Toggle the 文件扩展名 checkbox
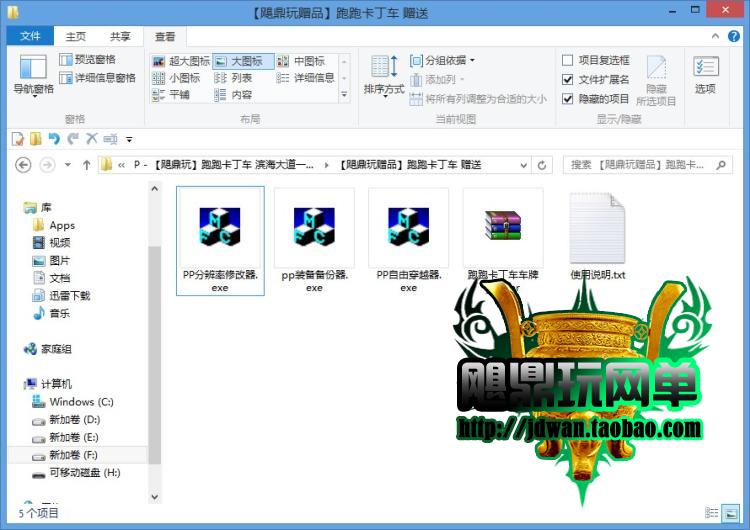This screenshot has width=750, height=530. [568, 80]
